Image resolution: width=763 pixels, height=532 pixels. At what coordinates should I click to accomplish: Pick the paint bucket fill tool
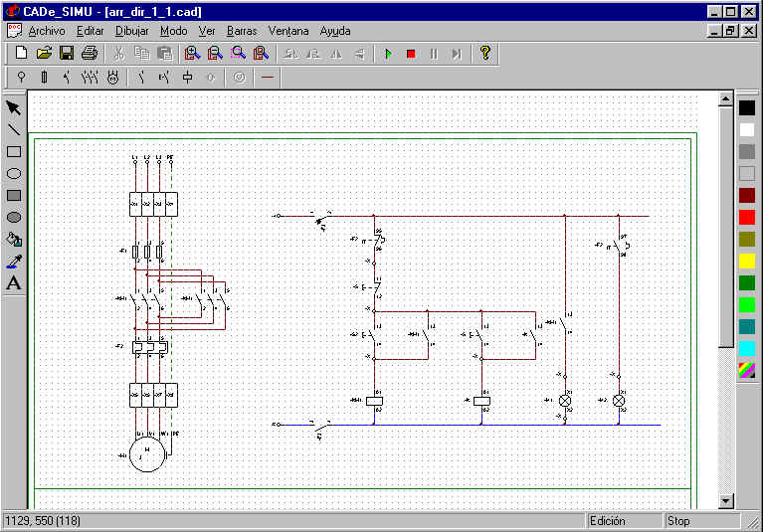pyautogui.click(x=14, y=240)
